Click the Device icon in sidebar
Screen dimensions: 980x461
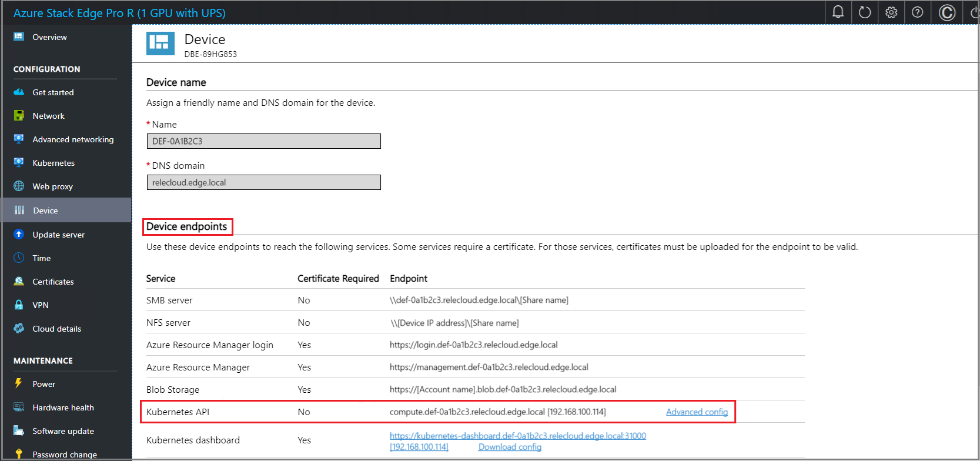pyautogui.click(x=19, y=210)
